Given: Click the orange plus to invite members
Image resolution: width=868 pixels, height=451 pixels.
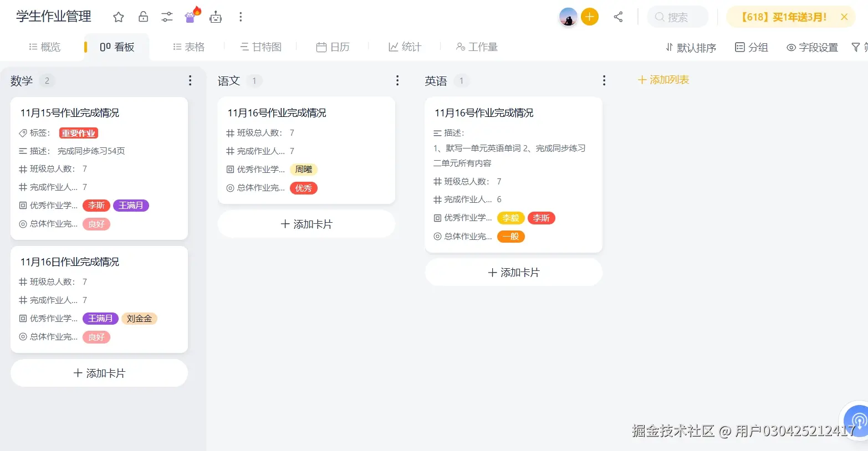Looking at the screenshot, I should [x=589, y=17].
